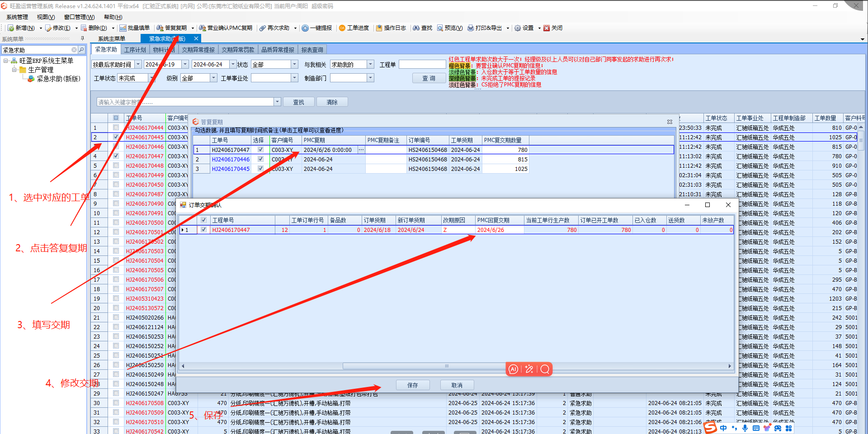Toggle checkbox for main grid row HJ2406170448

[116, 165]
